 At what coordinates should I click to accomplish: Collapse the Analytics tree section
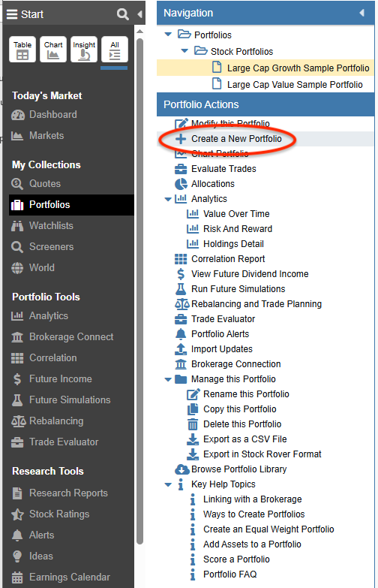click(168, 199)
